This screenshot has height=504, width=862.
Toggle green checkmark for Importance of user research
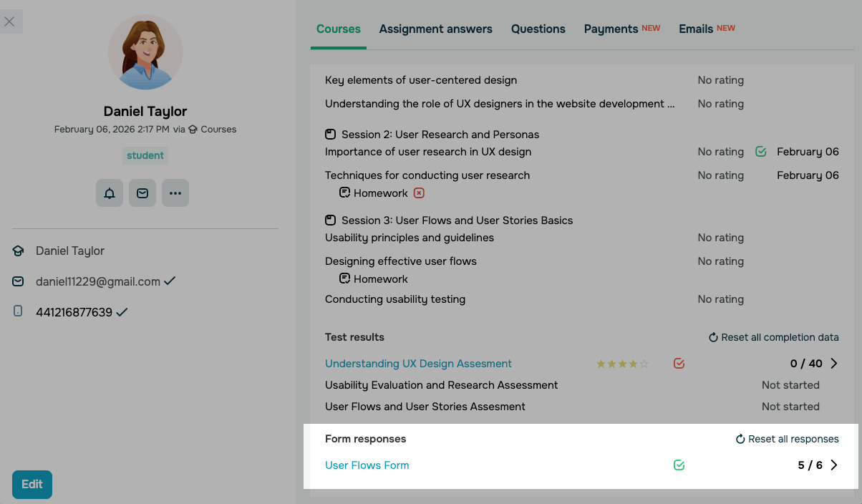(x=761, y=152)
